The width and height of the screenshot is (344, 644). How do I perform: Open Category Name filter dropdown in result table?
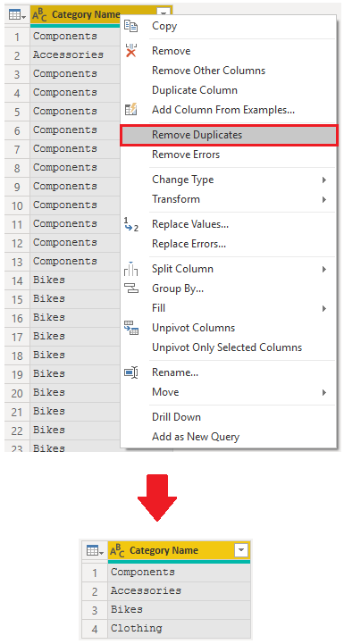pyautogui.click(x=241, y=550)
